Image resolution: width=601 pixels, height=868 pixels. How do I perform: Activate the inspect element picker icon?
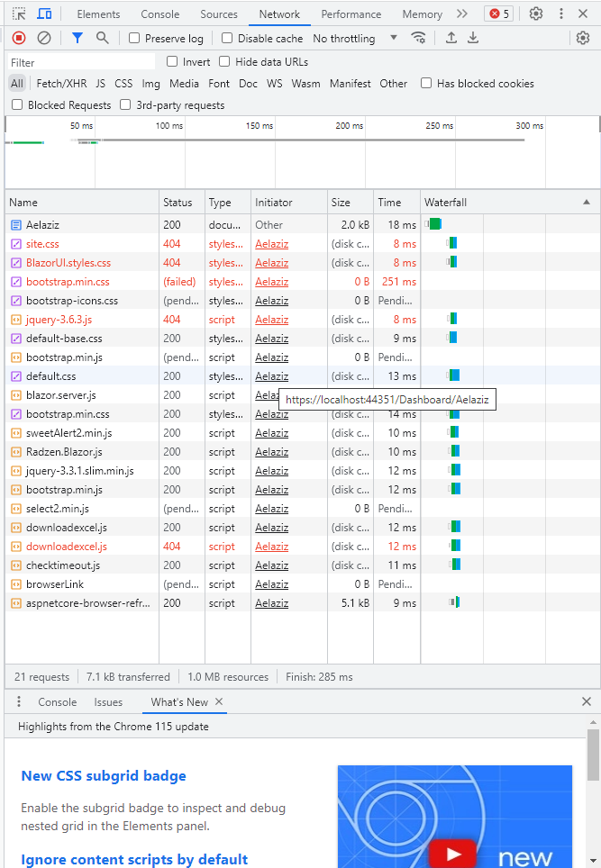[19, 14]
